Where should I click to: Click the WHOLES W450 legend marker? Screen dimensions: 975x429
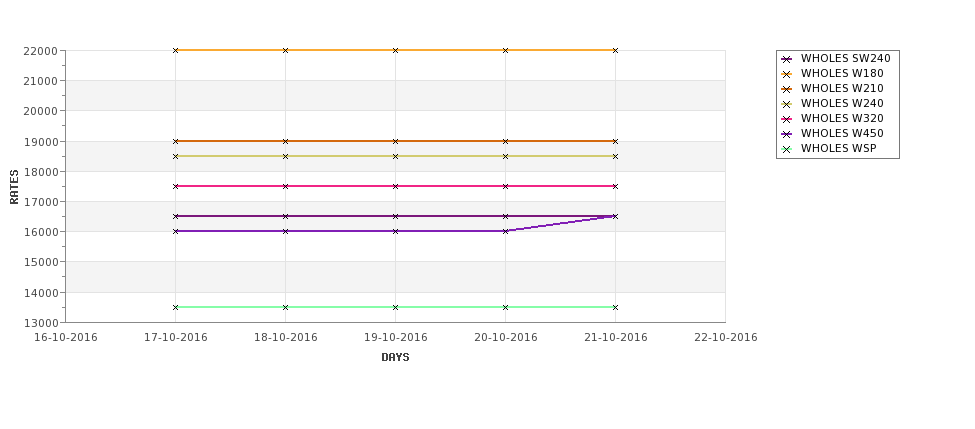[x=787, y=134]
